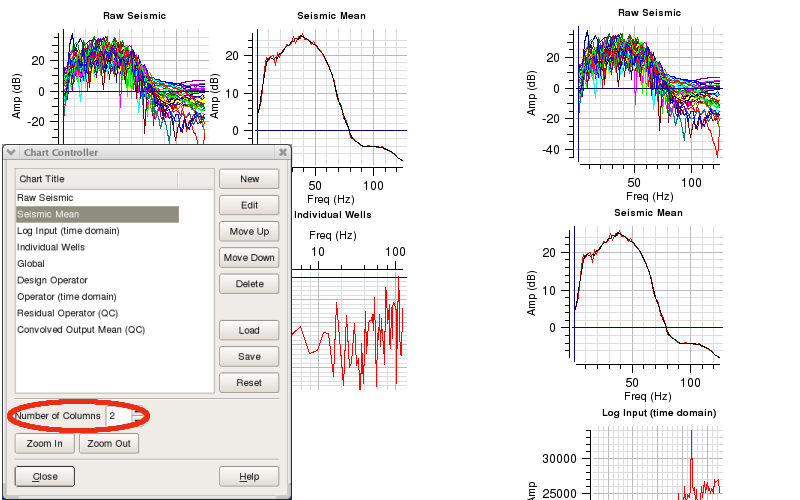Load a chart configuration

coord(249,330)
